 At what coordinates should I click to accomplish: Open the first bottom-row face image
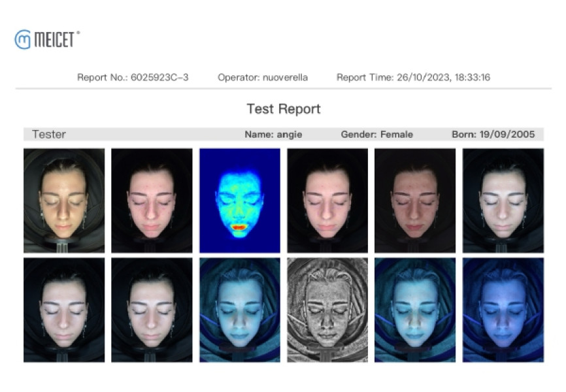coord(64,310)
